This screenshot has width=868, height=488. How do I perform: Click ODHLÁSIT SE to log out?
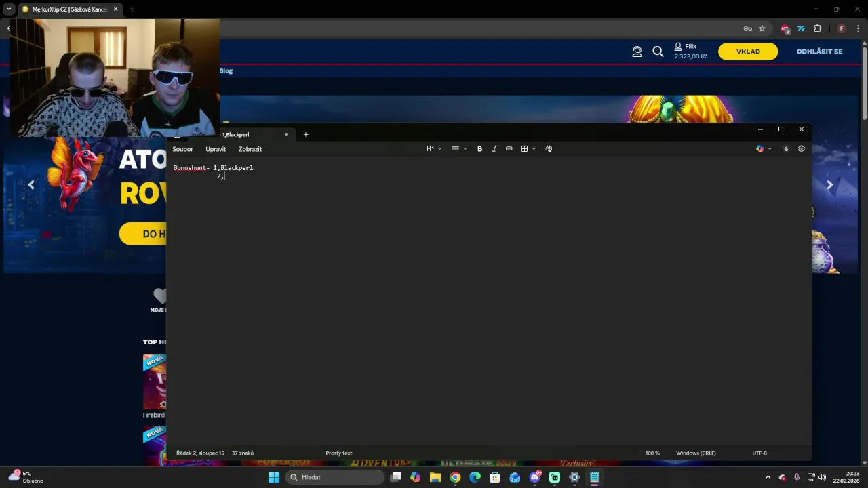coord(819,52)
